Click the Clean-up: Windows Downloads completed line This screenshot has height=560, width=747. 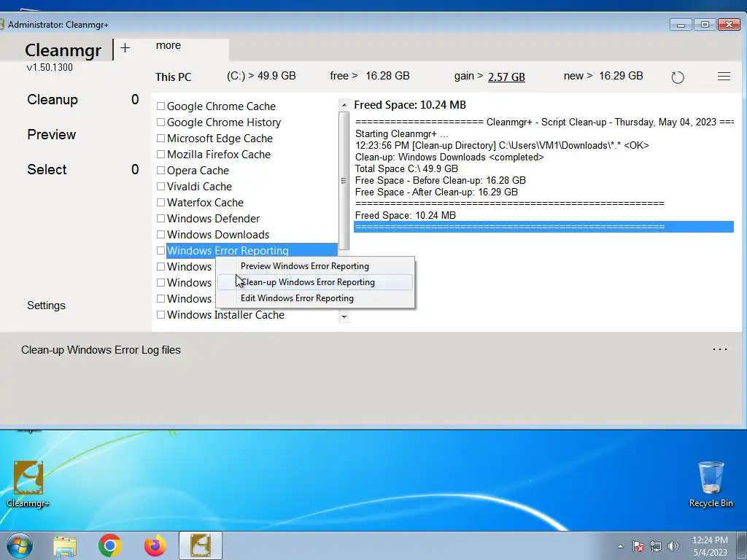coord(449,157)
